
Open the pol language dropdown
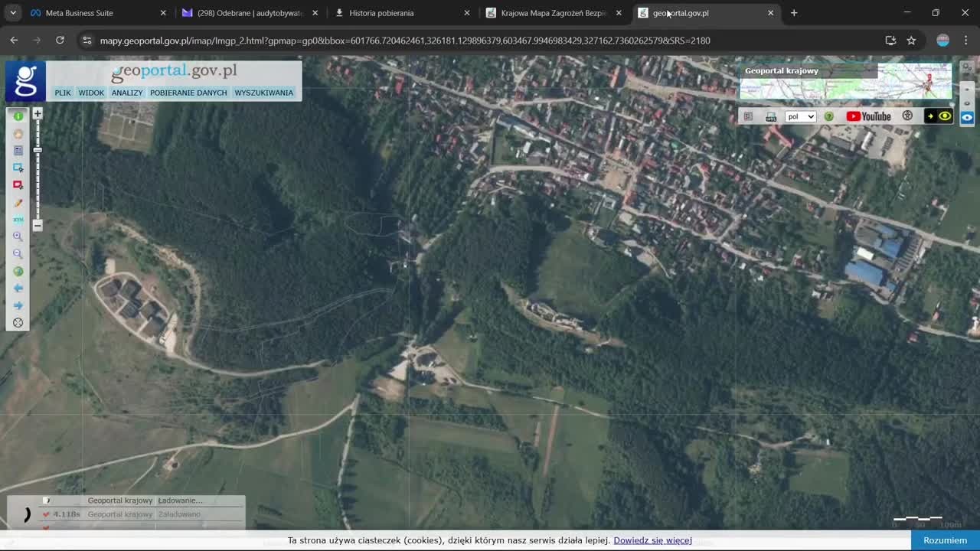(801, 116)
